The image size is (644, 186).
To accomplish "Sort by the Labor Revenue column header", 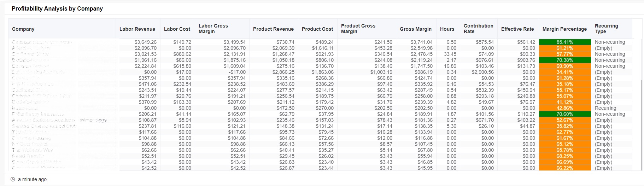I will [137, 29].
